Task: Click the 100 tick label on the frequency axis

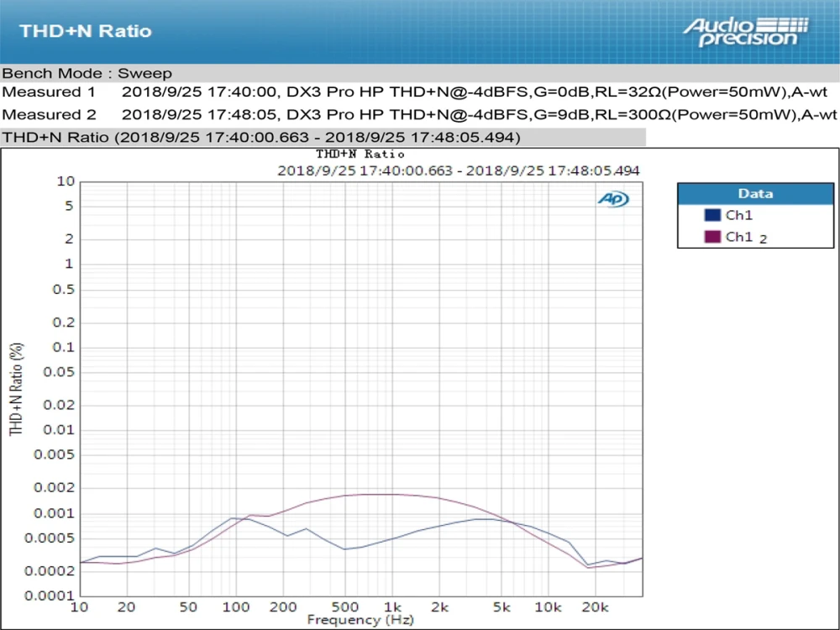Action: click(236, 607)
